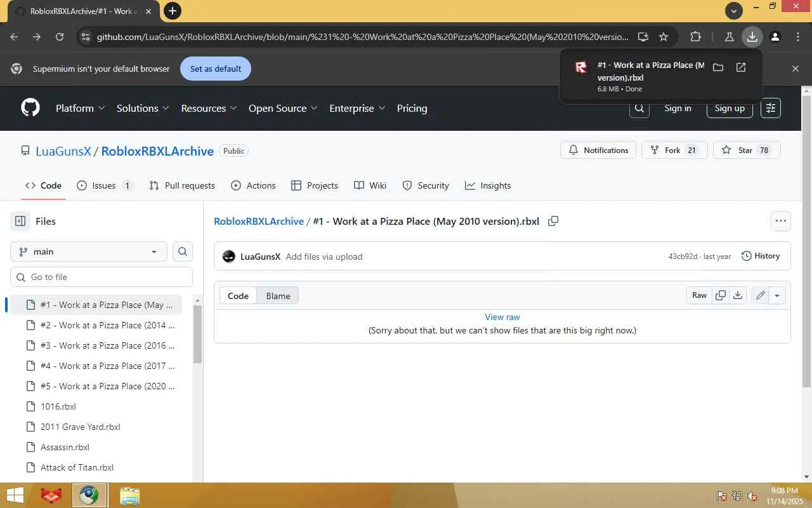812x508 pixels.
Task: Open the Issues tab
Action: click(x=104, y=185)
